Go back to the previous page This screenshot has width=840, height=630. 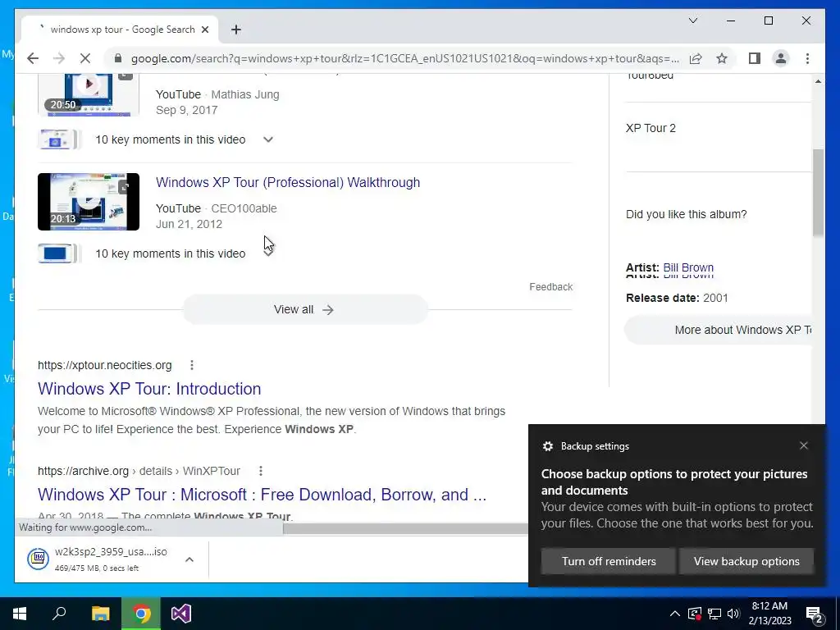33,58
